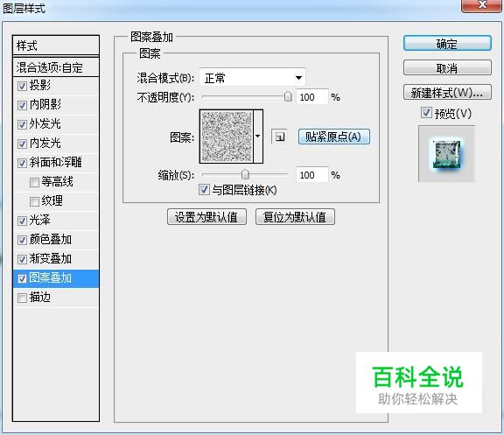This screenshot has width=504, height=435.
Task: Create new preset from current pattern icon
Action: [x=279, y=137]
